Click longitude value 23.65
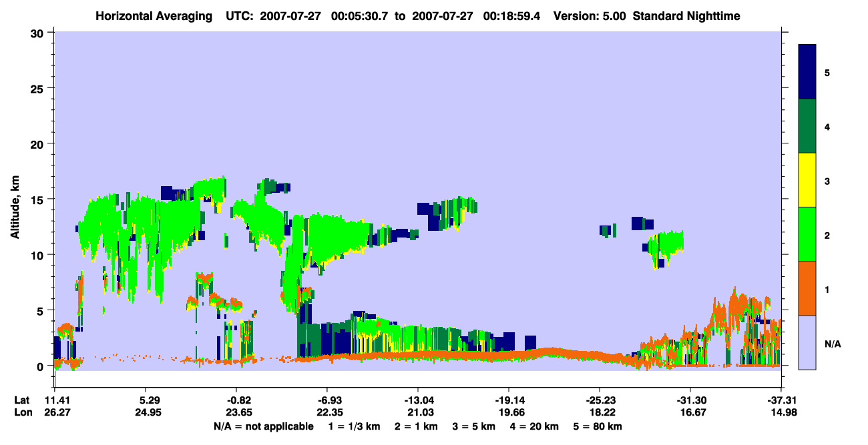Viewport: 868px width, 445px height. point(240,413)
